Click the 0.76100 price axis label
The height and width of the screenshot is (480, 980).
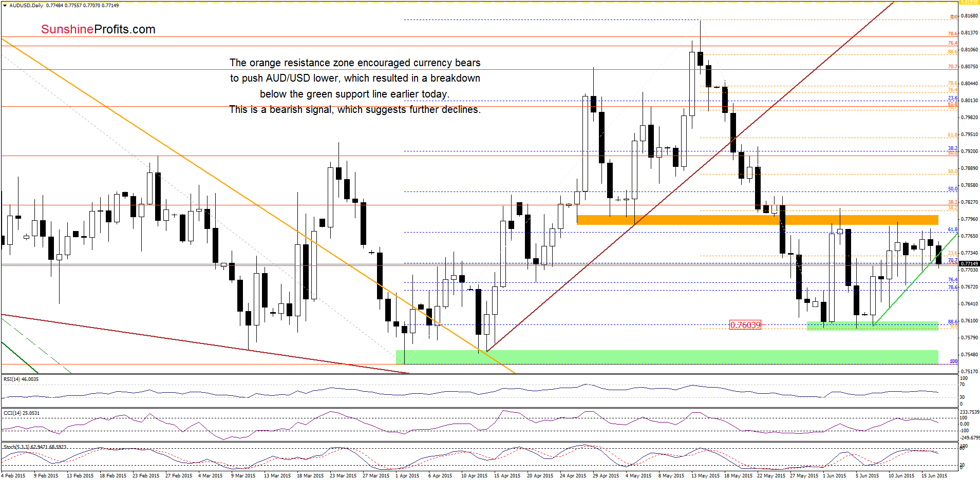tap(969, 321)
